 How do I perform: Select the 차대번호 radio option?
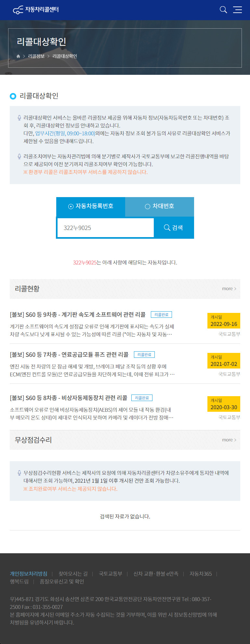[x=160, y=206]
